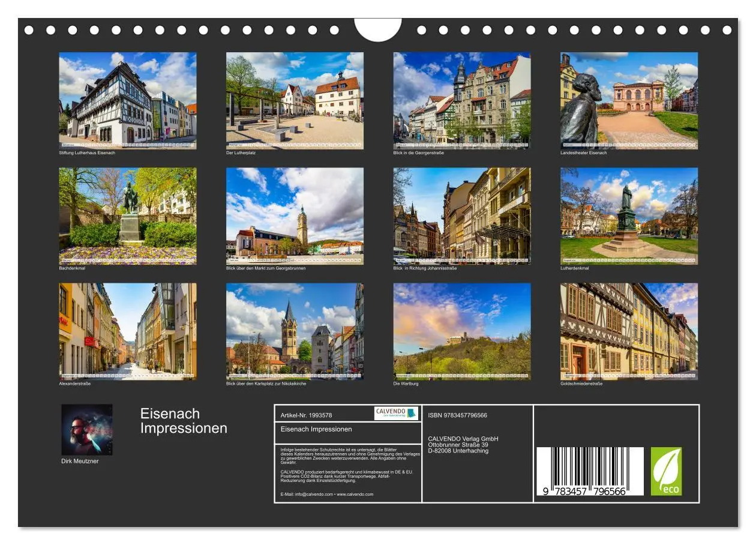Select the Artikel-Nr. 1993578 label
This screenshot has width=756, height=545.
[x=307, y=414]
